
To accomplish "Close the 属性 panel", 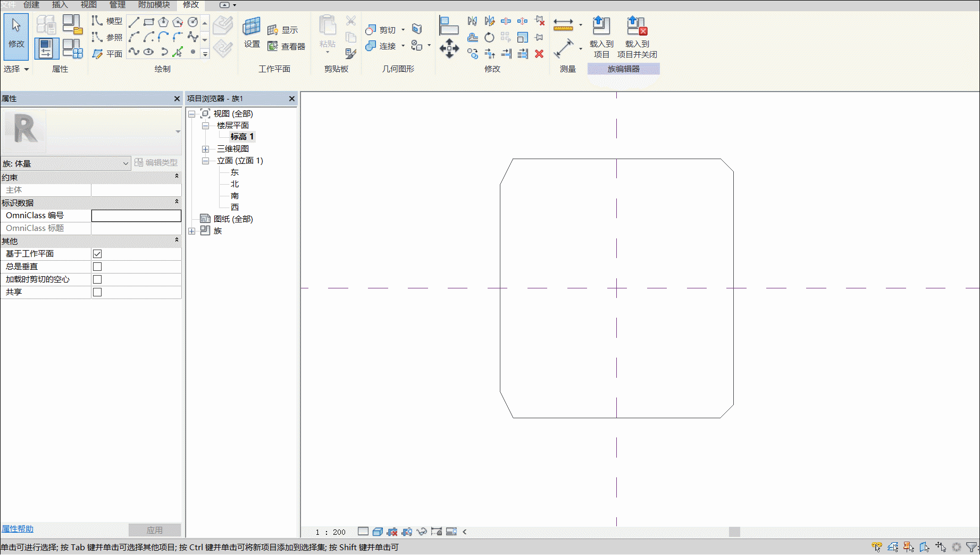I will 177,98.
